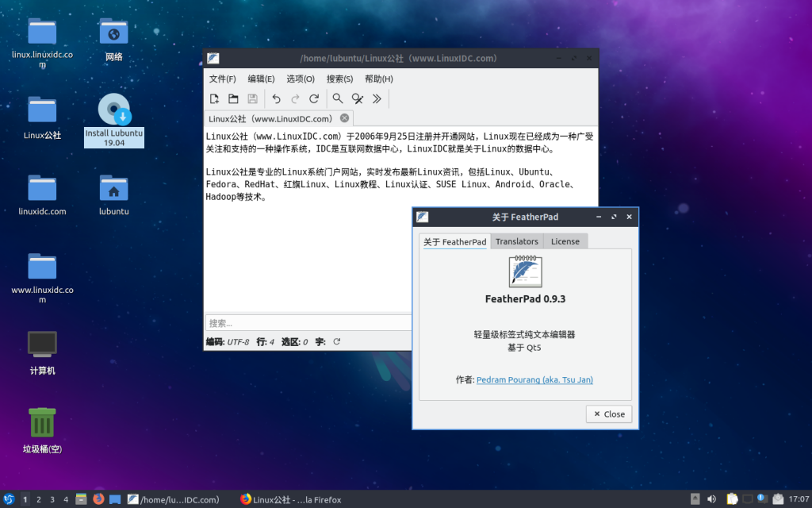The height and width of the screenshot is (508, 812).
Task: Switch to the Translators tab
Action: pos(516,241)
